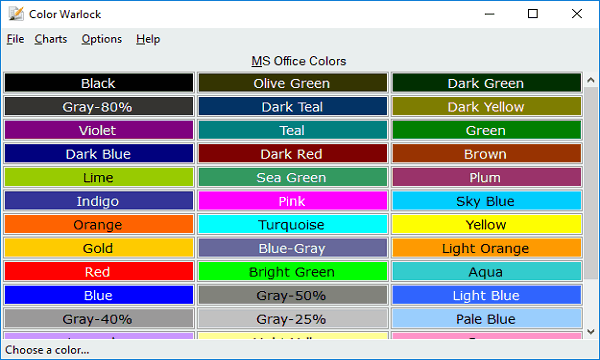The width and height of the screenshot is (600, 360).
Task: Choose the Teal swatch
Action: (293, 130)
